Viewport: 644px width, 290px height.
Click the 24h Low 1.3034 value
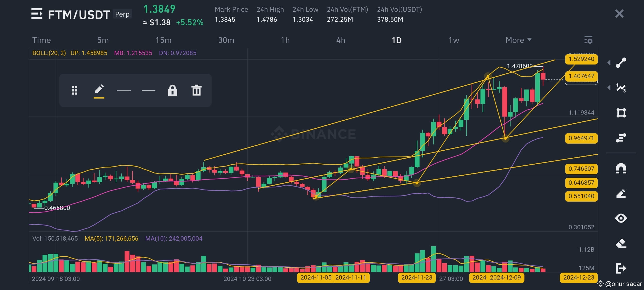pos(303,20)
